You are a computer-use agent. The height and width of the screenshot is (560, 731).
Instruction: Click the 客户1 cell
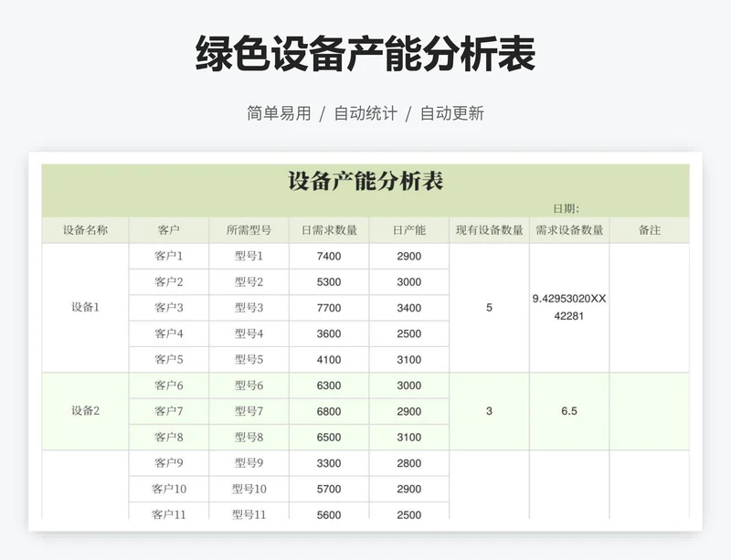[x=169, y=256]
